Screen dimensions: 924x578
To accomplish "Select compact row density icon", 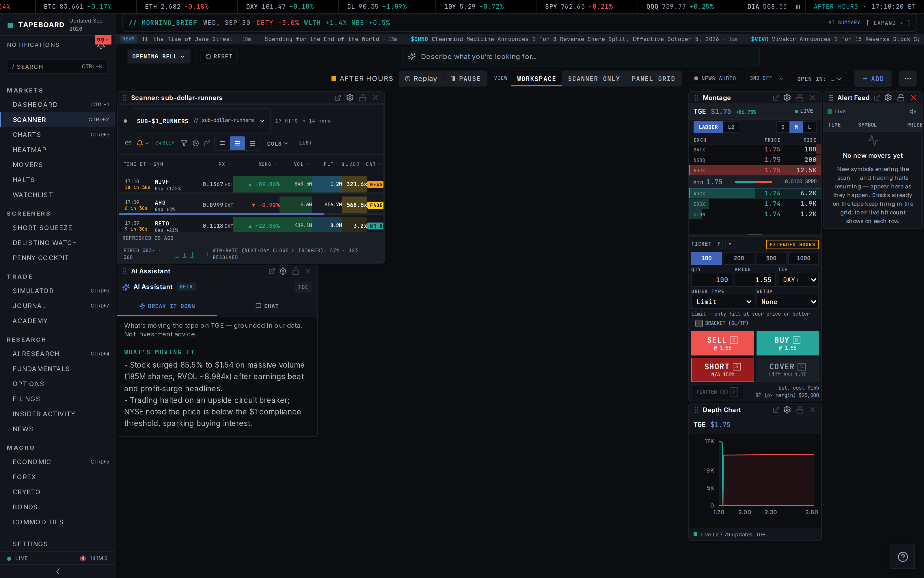I will tap(222, 143).
